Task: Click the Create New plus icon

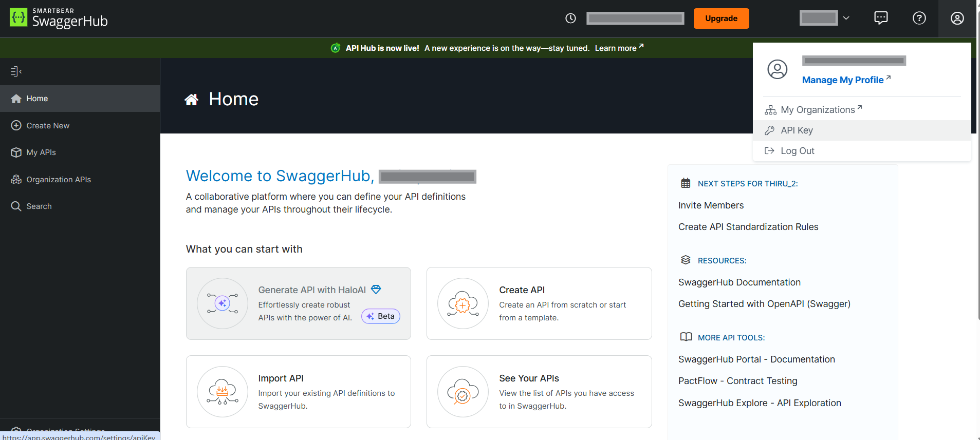Action: [x=16, y=125]
